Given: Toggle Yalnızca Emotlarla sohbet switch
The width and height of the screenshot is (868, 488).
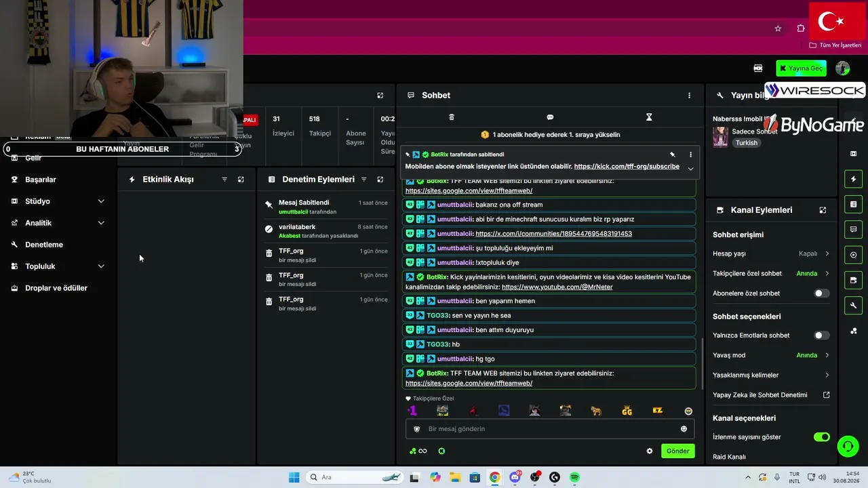Looking at the screenshot, I should point(821,335).
